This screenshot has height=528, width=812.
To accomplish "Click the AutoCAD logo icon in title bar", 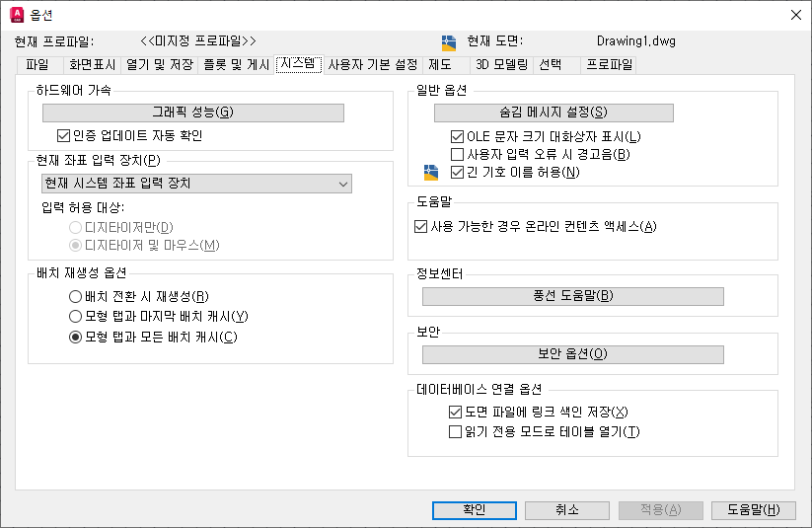I will tap(17, 15).
